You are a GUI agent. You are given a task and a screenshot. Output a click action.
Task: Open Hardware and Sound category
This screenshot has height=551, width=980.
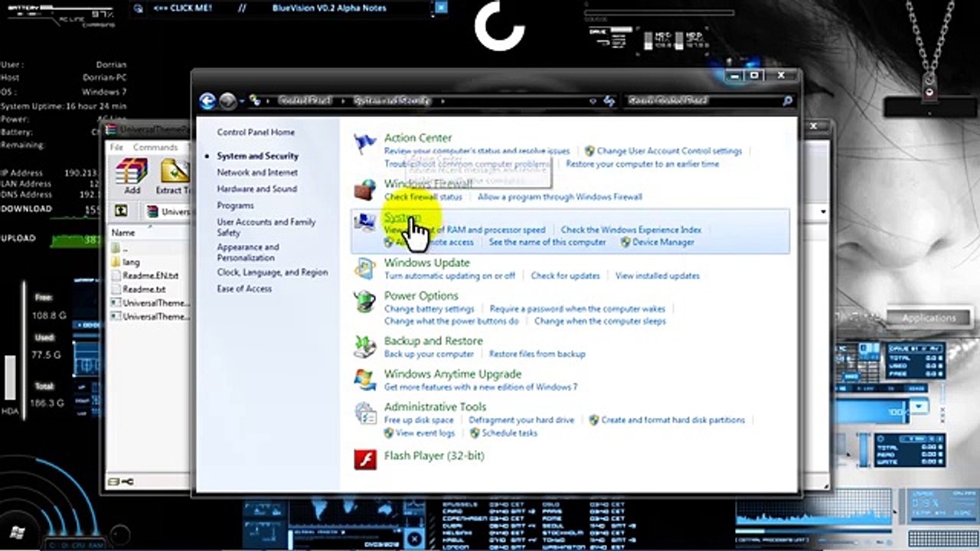[x=256, y=189]
